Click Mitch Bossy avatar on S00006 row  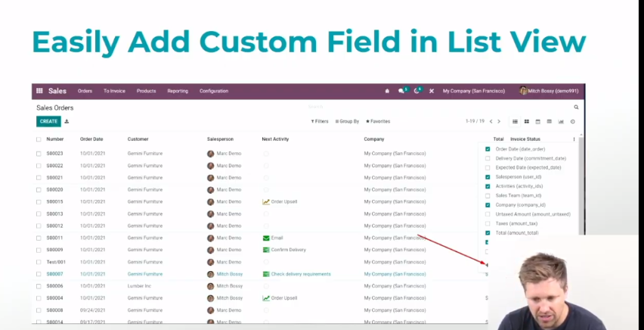pos(211,286)
